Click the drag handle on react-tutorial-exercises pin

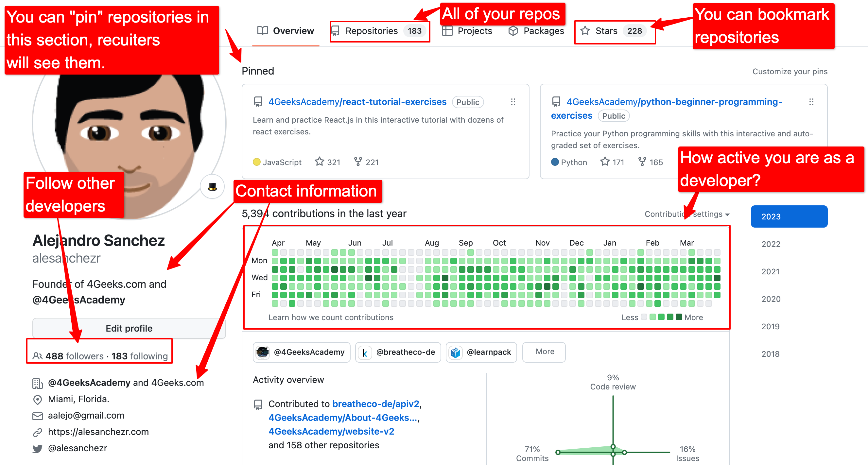(x=513, y=102)
